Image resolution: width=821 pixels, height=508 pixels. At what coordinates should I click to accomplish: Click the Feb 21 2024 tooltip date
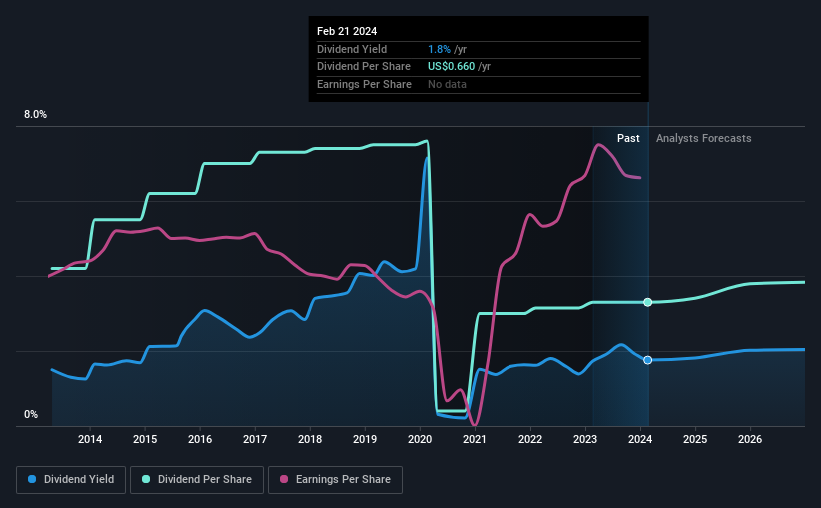tap(347, 31)
